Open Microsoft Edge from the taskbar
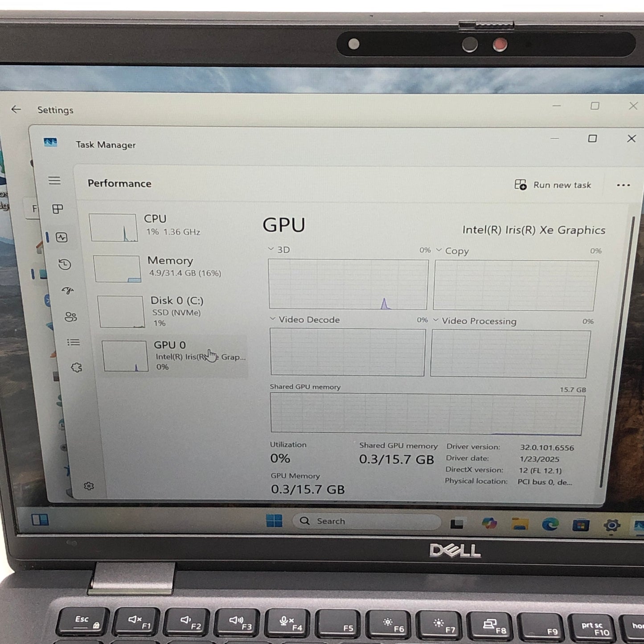 click(x=550, y=525)
